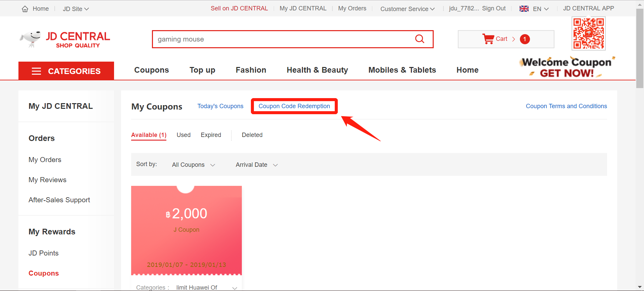644x291 pixels.
Task: Open Health & Beauty navigation item
Action: pyautogui.click(x=317, y=70)
